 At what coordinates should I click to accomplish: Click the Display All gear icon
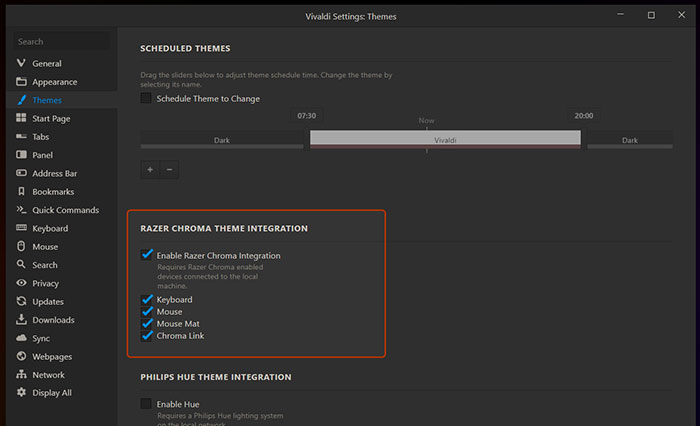pos(21,392)
